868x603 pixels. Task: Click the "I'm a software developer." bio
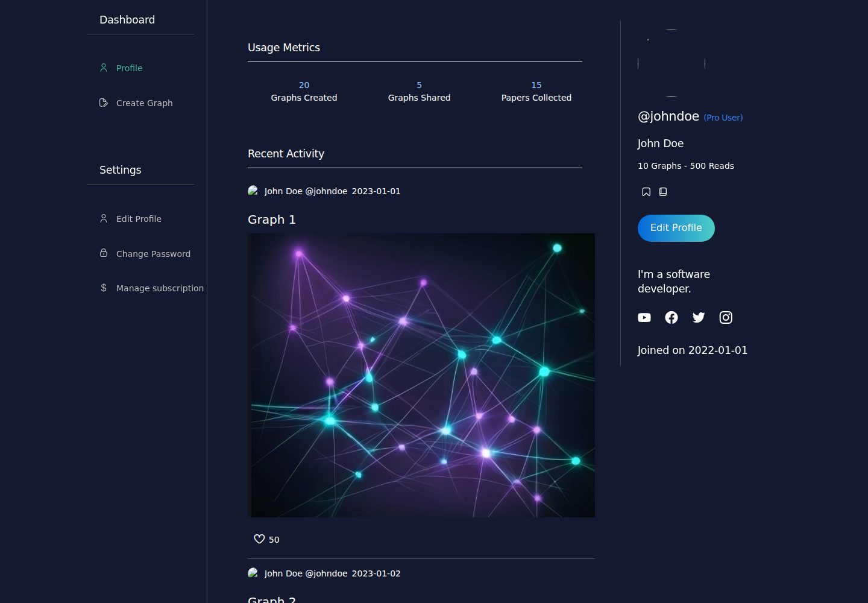click(x=674, y=282)
